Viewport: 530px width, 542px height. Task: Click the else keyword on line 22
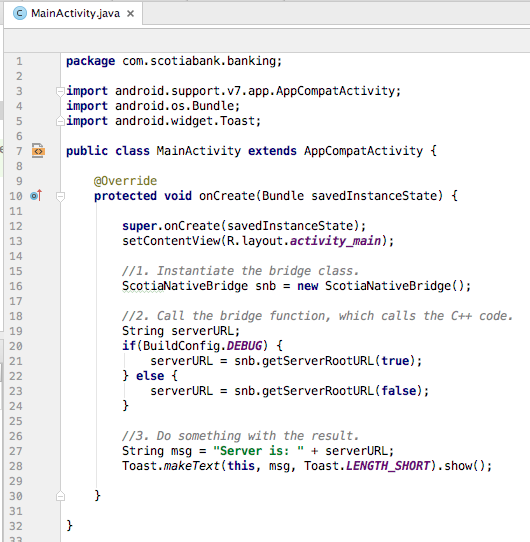click(150, 376)
